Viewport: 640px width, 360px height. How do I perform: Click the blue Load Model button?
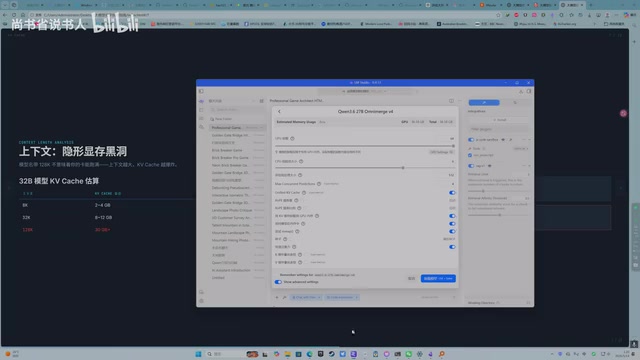pos(438,278)
